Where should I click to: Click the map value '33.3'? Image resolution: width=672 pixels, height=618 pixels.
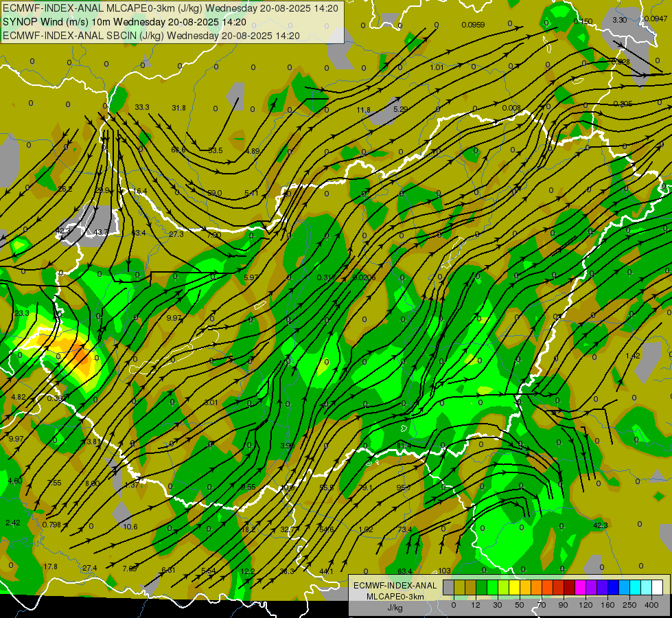tap(142, 107)
